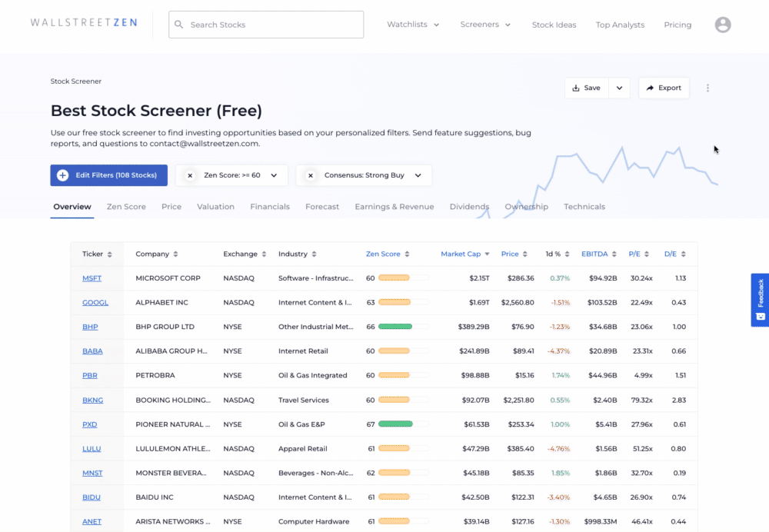Switch to the Zen Score tab

pyautogui.click(x=126, y=207)
